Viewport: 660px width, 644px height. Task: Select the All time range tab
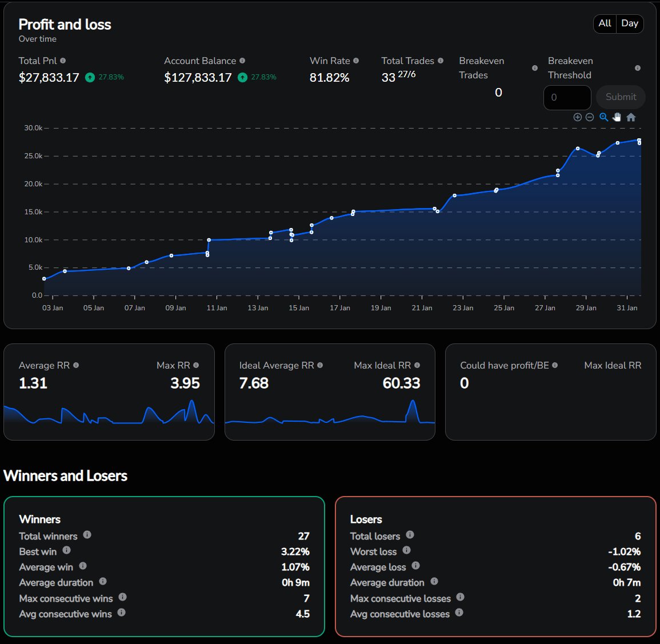[x=605, y=23]
